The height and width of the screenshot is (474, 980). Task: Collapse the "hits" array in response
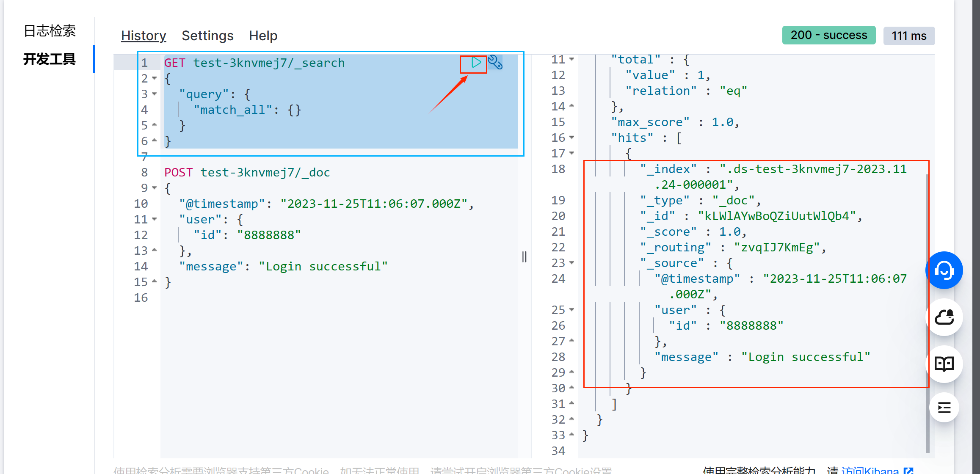pyautogui.click(x=572, y=138)
